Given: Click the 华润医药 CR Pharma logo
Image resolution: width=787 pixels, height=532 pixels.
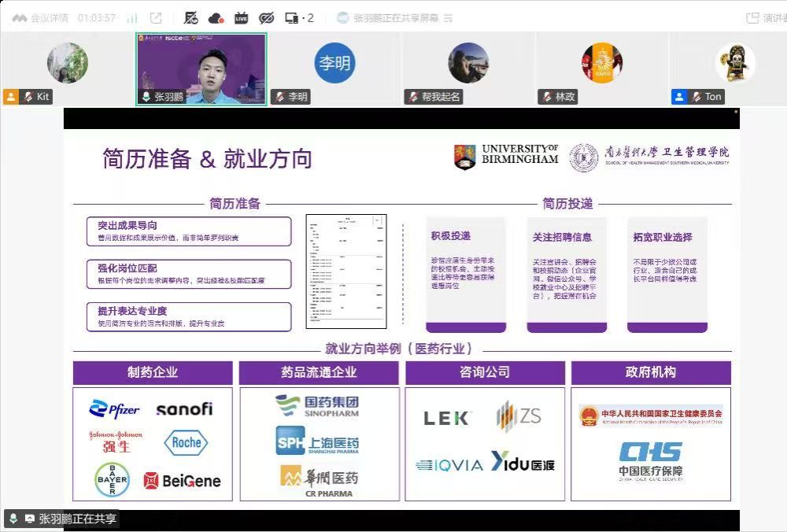Looking at the screenshot, I should coord(320,481).
